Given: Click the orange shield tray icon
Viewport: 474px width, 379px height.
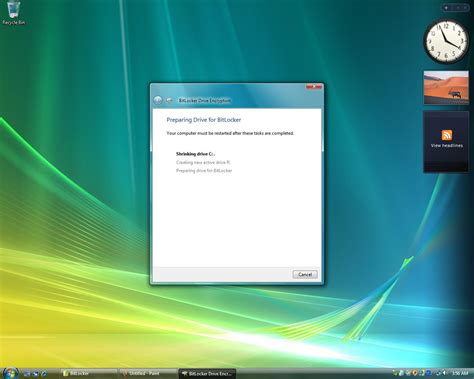Looking at the screenshot, I should pyautogui.click(x=415, y=373).
